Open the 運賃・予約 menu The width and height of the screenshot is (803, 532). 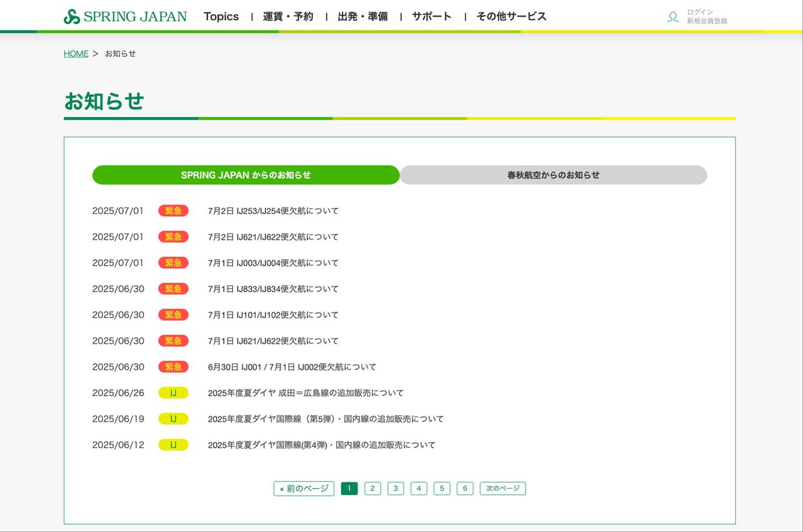pyautogui.click(x=288, y=17)
